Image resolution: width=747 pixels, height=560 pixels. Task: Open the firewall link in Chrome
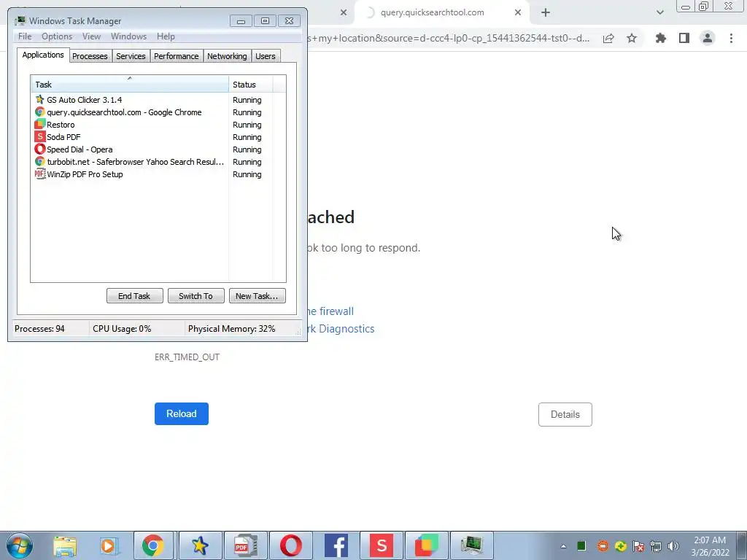(331, 311)
